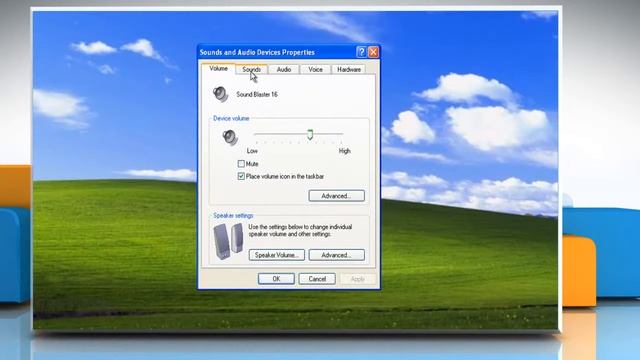The height and width of the screenshot is (360, 640).
Task: Click Cancel to dismiss the dialog
Action: [317, 279]
